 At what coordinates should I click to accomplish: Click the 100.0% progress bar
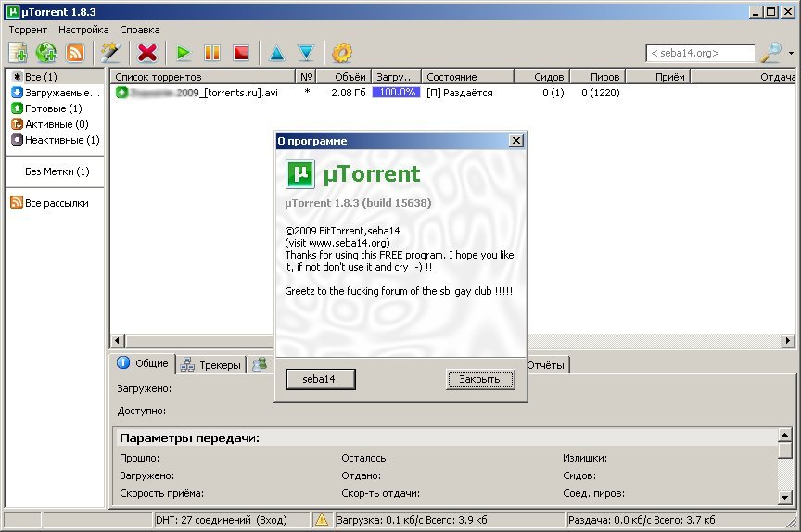pos(396,93)
